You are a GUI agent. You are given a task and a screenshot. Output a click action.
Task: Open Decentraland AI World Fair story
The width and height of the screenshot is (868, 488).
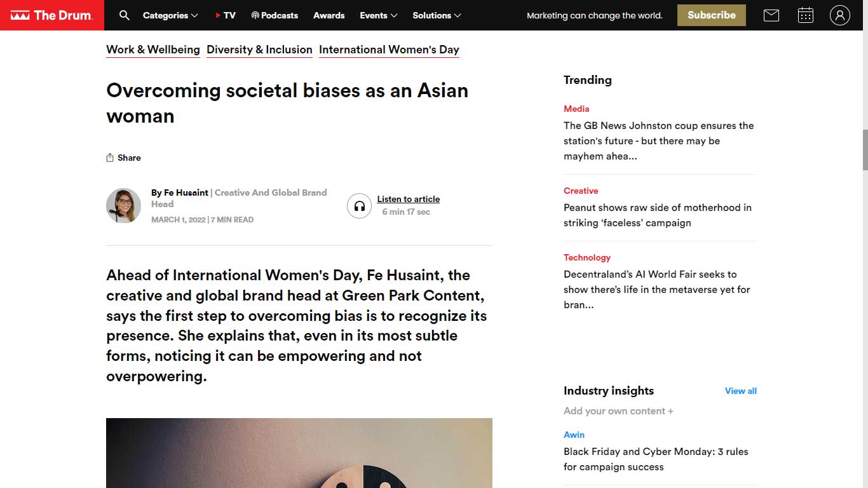pyautogui.click(x=657, y=290)
